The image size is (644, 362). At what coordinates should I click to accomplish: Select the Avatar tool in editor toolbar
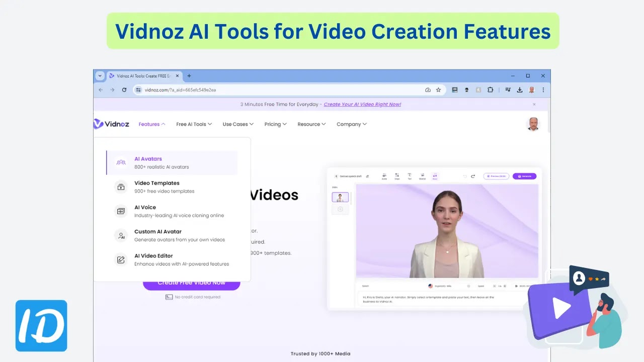click(x=384, y=176)
